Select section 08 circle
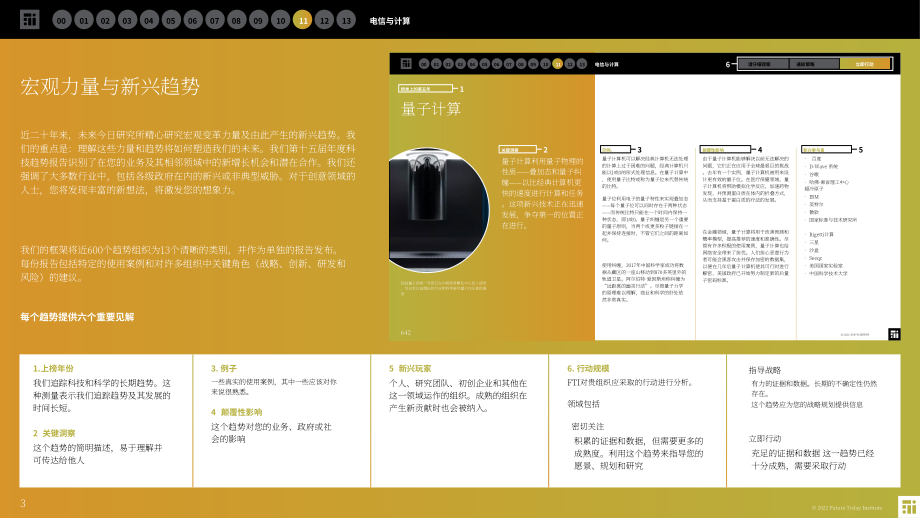Screen dimensions: 920x518 pos(236,21)
